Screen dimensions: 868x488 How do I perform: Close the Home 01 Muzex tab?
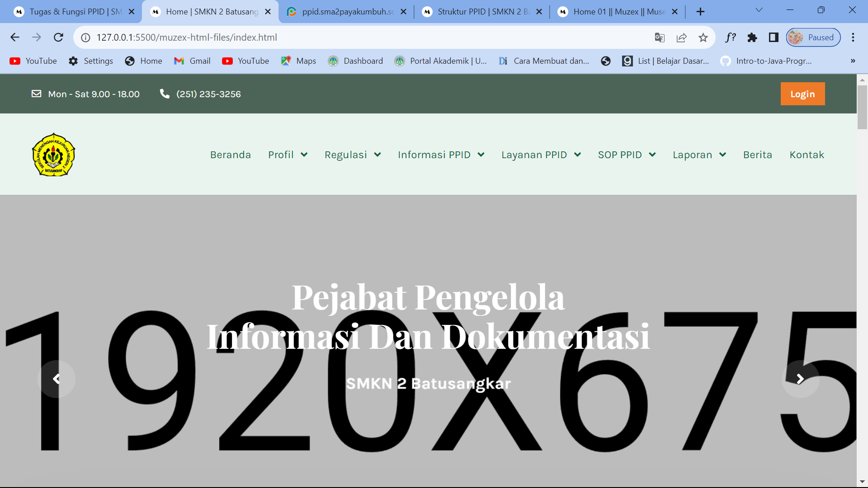point(675,12)
